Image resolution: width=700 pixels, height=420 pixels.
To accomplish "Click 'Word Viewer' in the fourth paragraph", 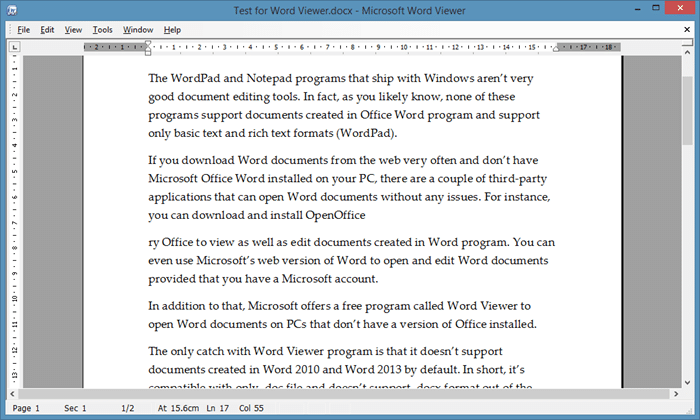I will (482, 306).
